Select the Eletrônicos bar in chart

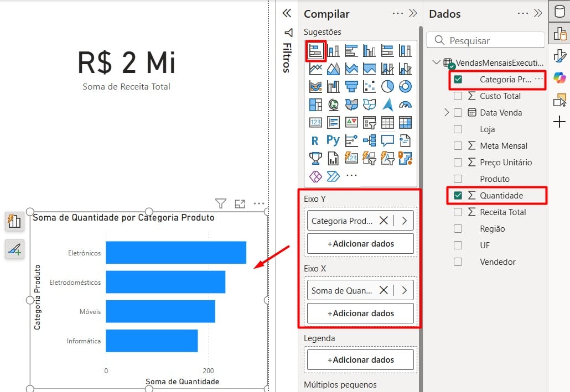pos(176,253)
